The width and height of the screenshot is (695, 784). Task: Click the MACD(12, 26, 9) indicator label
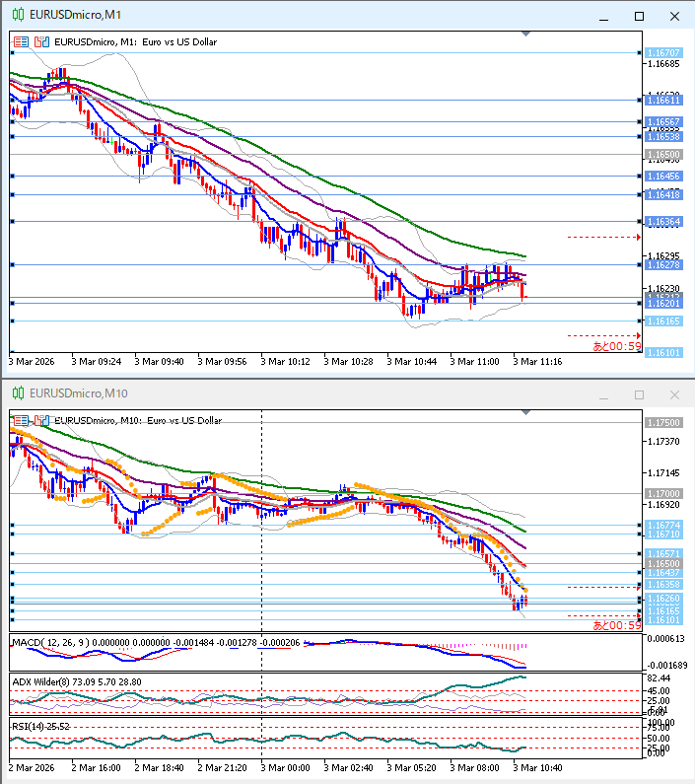pos(49,643)
